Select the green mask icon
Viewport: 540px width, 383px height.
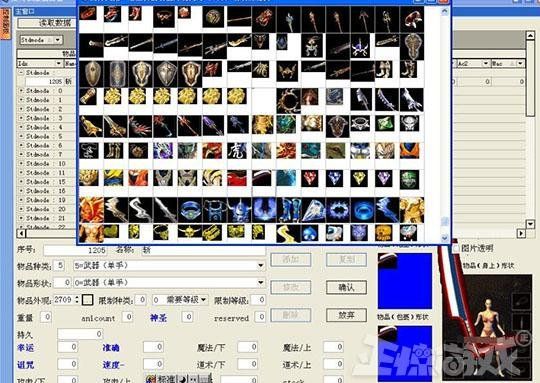click(409, 179)
